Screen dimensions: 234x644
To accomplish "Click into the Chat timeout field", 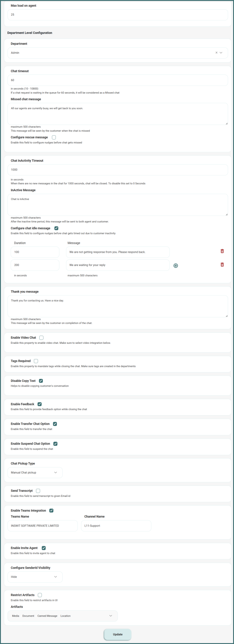I will click(x=118, y=80).
